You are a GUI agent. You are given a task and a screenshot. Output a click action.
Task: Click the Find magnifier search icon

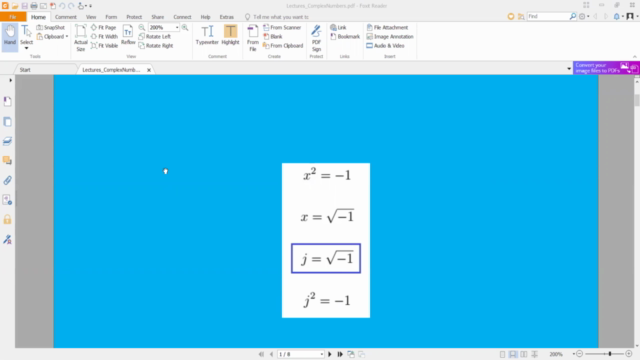pyautogui.click(x=573, y=16)
